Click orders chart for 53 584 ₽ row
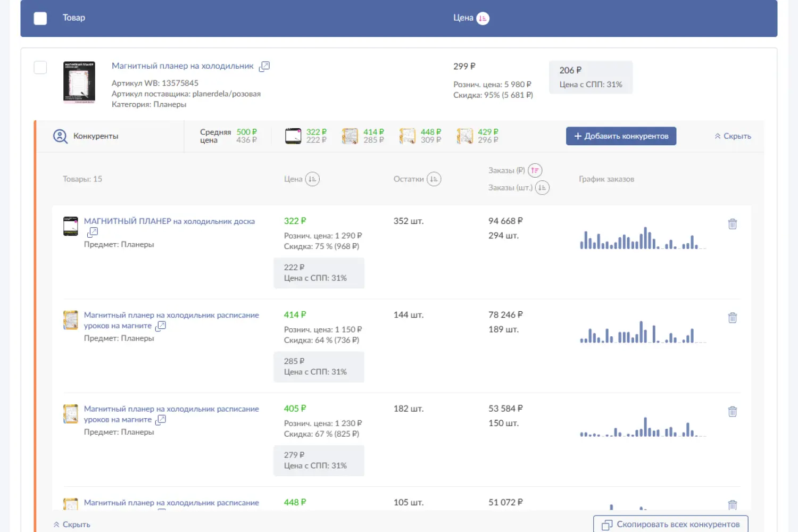 click(x=643, y=426)
